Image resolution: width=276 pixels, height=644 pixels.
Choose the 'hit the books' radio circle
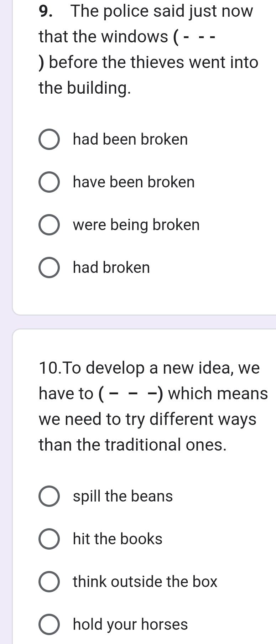[x=49, y=539]
